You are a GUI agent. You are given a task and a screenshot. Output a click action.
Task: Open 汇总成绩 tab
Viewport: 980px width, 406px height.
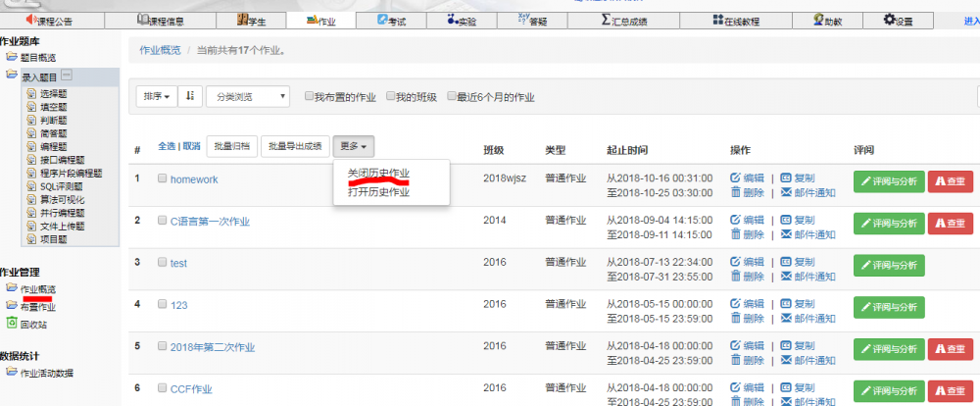tap(623, 21)
